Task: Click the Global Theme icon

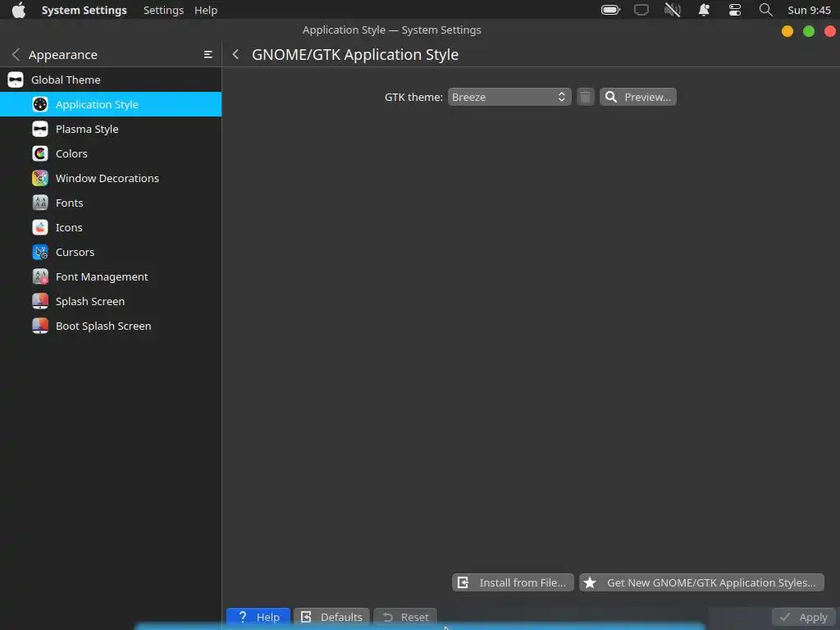Action: pos(16,80)
